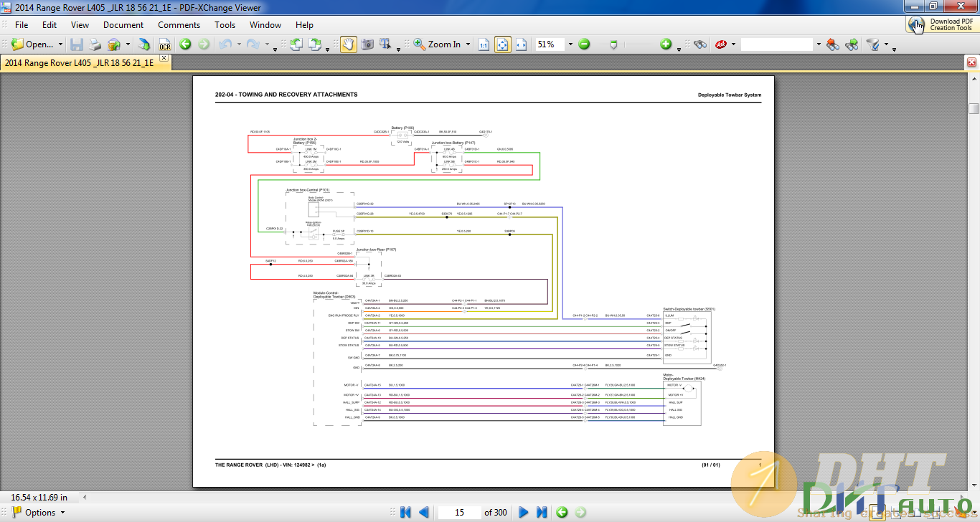980x522 pixels.
Task: Click the scanner import icon
Action: click(x=144, y=44)
